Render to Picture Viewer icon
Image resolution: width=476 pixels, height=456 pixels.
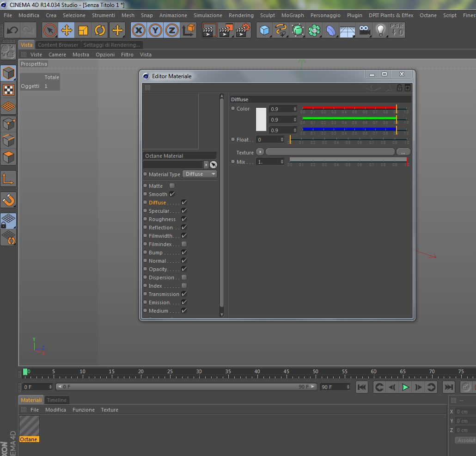[226, 31]
